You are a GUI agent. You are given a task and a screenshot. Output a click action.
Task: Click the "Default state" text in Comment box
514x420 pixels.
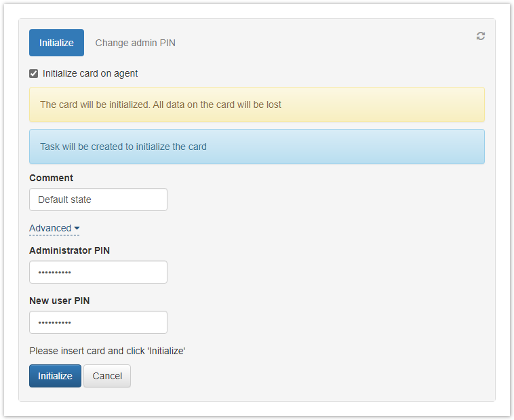click(x=64, y=199)
